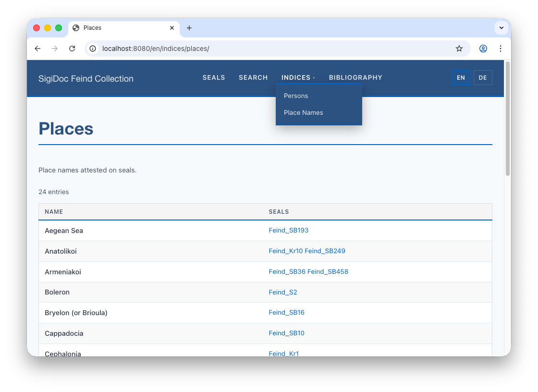Open the Chrome profile icon

pos(483,49)
